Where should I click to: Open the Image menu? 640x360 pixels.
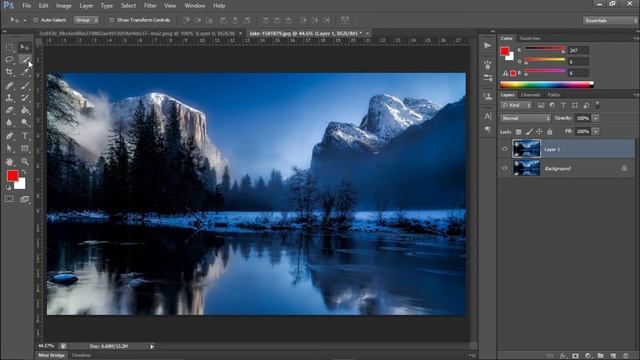63,6
